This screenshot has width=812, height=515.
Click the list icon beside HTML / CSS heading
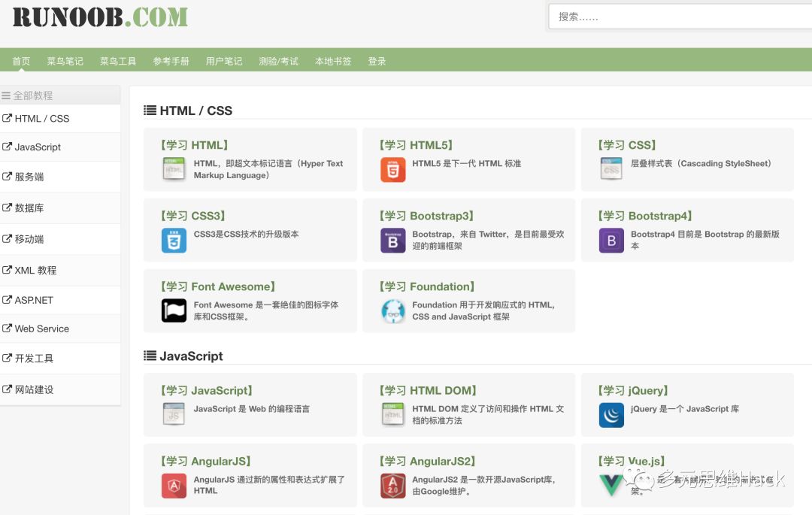click(x=150, y=111)
